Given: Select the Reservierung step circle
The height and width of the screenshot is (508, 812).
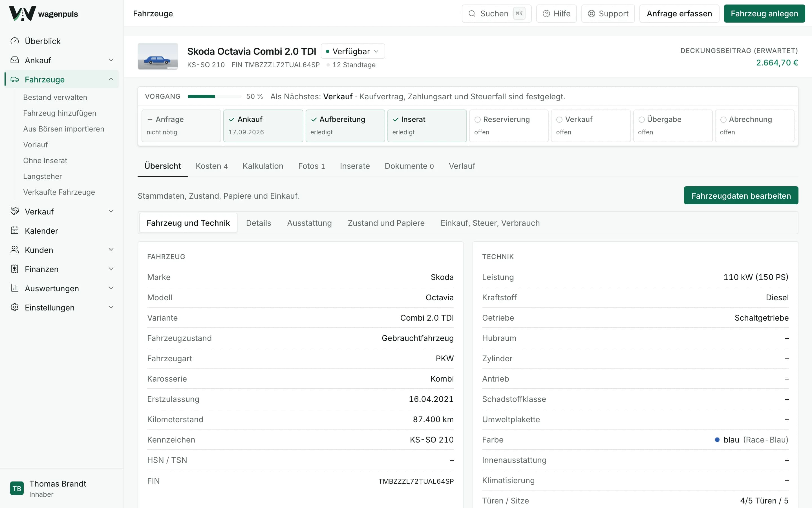Looking at the screenshot, I should pos(477,120).
